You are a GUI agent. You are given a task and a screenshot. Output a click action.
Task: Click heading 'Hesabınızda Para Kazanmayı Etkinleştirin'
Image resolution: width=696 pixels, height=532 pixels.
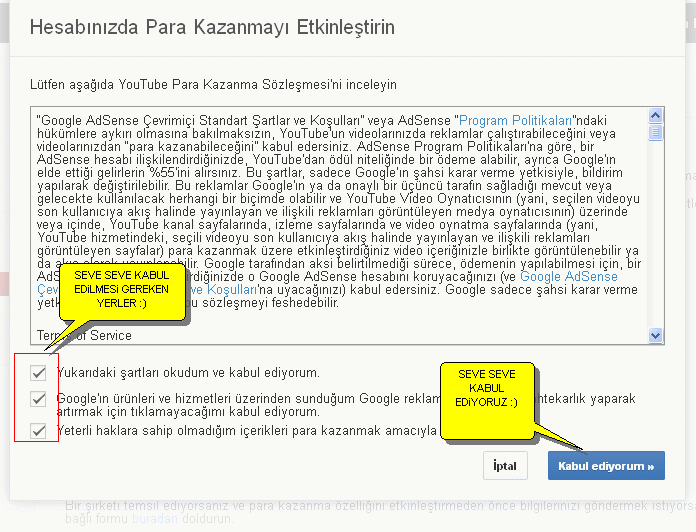212,27
